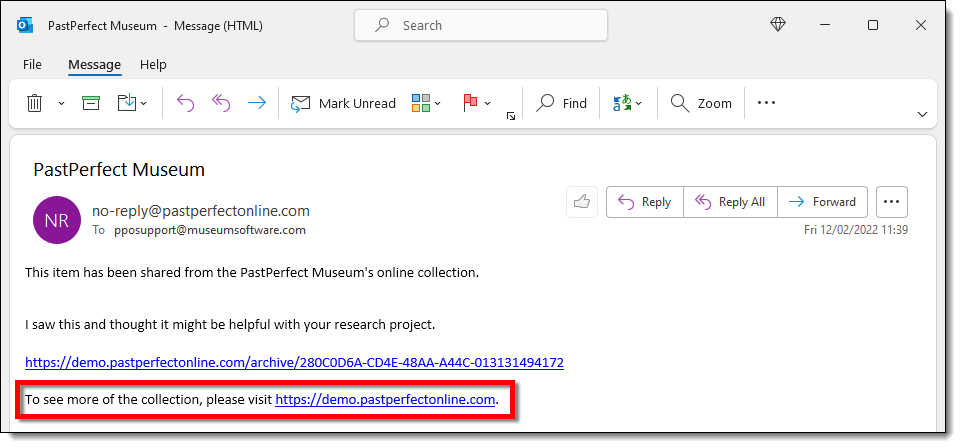The width and height of the screenshot is (961, 448).
Task: Click in the Search box
Action: [x=480, y=25]
